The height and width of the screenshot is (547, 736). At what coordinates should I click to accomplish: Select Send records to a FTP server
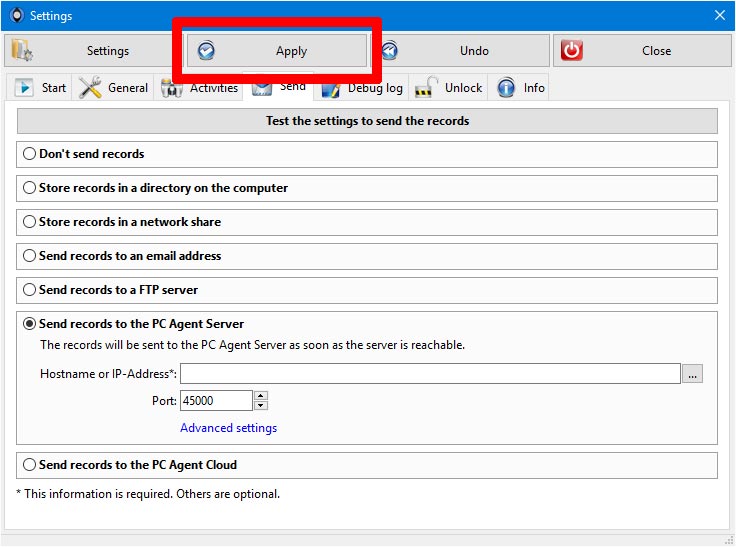tap(30, 290)
